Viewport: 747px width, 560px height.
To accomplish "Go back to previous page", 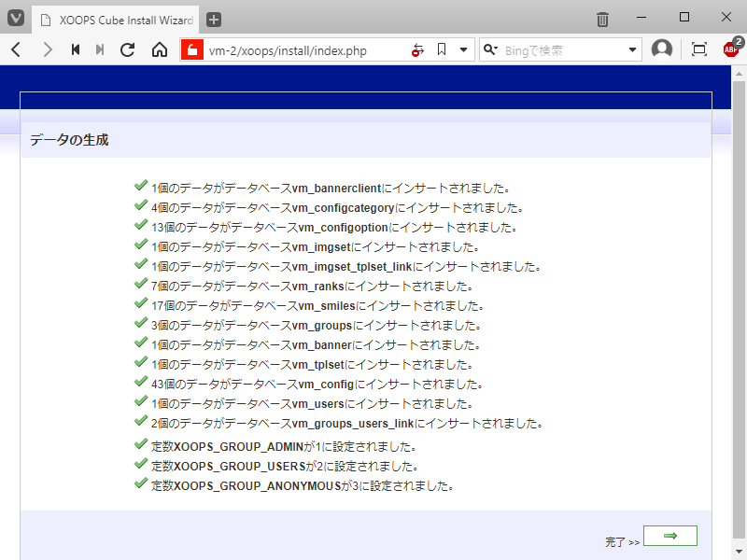I will click(16, 49).
